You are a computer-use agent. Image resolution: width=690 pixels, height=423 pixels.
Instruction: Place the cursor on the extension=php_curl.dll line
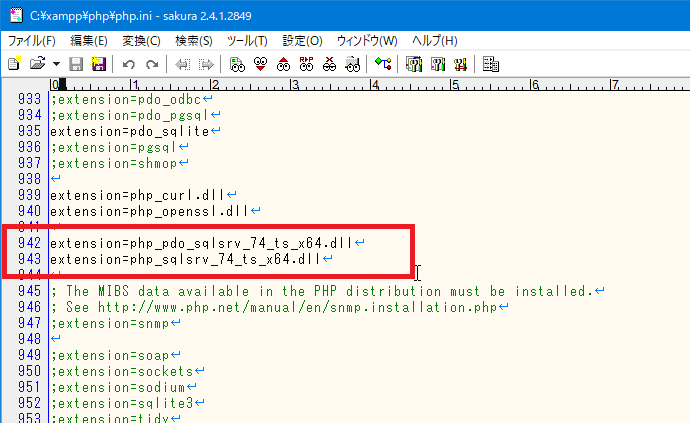click(x=138, y=195)
